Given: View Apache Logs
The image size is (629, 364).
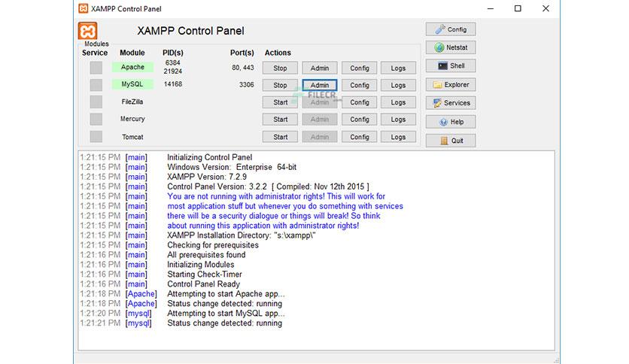Looking at the screenshot, I should click(398, 68).
